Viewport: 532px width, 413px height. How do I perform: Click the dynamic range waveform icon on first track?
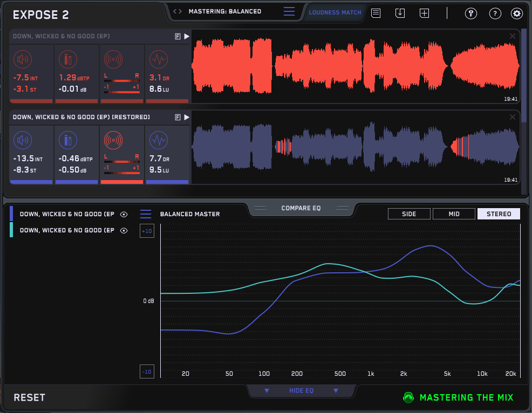pyautogui.click(x=158, y=59)
